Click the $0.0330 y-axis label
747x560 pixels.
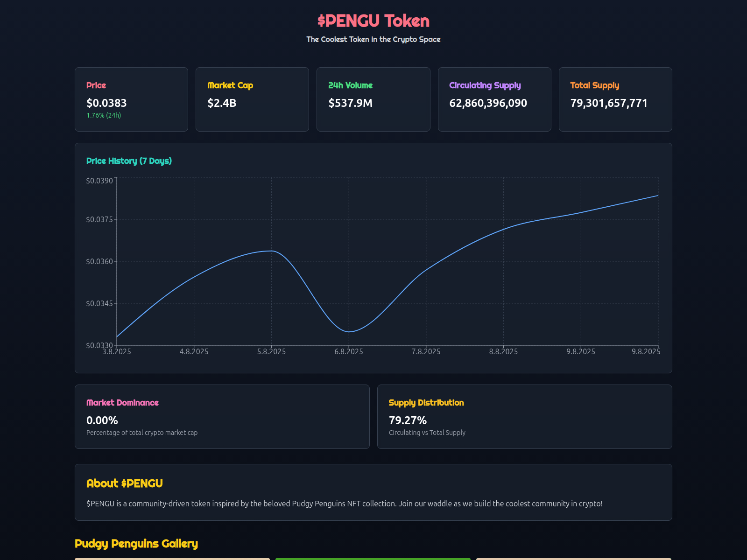coord(99,345)
